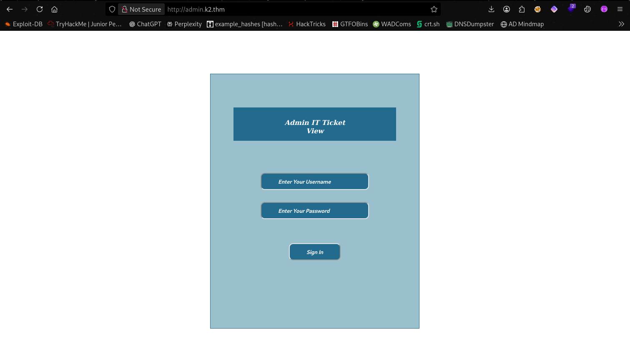
Task: Click the Not Secure site info indicator
Action: click(x=141, y=9)
